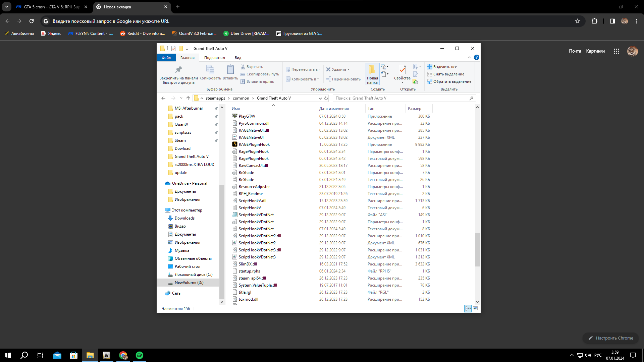This screenshot has height=362, width=644.
Task: Open Spotify from the taskbar
Action: (140, 355)
